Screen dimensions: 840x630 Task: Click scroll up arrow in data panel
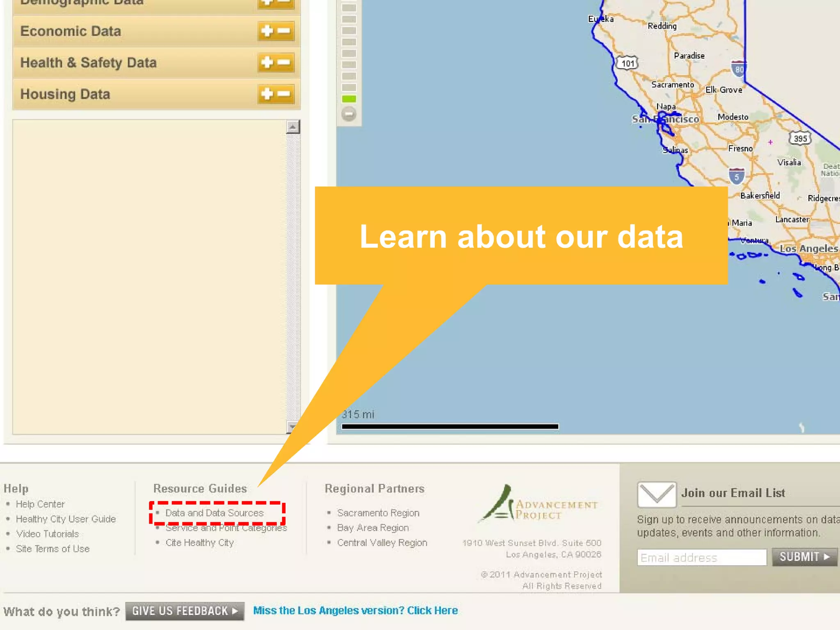click(293, 127)
